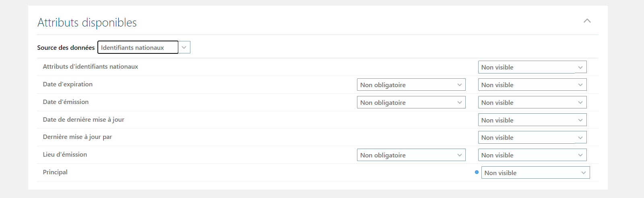The width and height of the screenshot is (644, 198).
Task: Select the Date d'expiration row label
Action: (68, 84)
